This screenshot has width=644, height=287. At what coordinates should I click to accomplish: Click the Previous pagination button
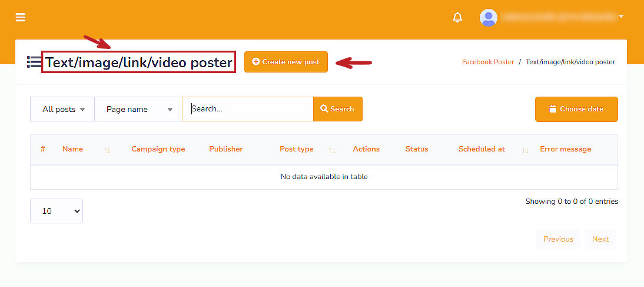558,239
